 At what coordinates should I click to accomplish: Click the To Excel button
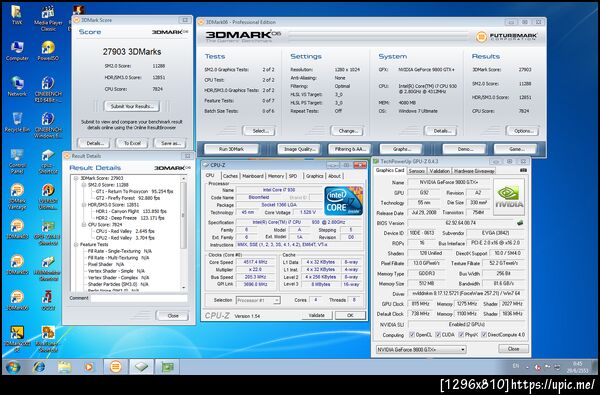(132, 143)
